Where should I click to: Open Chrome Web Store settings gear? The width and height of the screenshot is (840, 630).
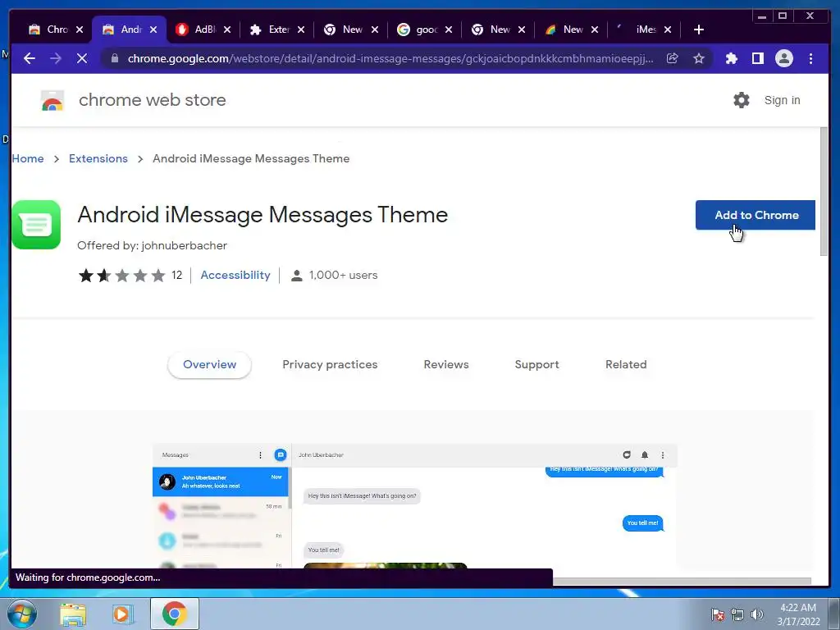click(742, 100)
